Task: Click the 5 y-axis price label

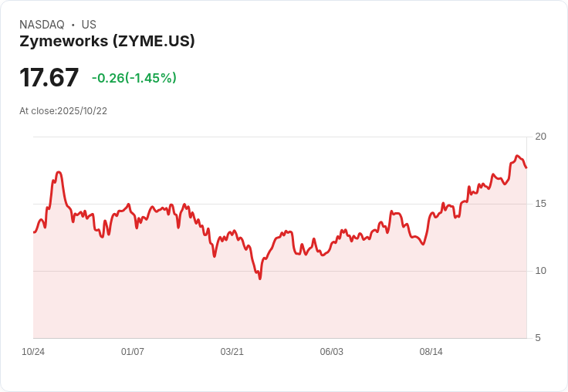Action: click(538, 338)
